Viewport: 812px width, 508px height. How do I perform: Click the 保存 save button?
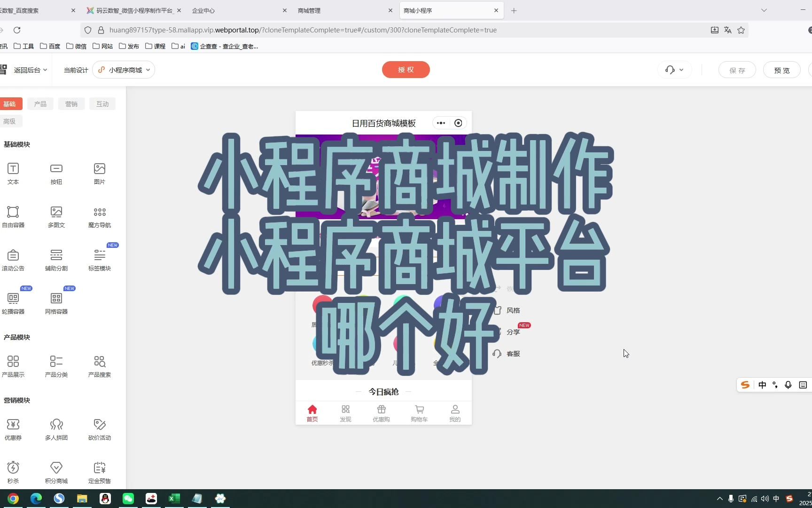coord(737,70)
